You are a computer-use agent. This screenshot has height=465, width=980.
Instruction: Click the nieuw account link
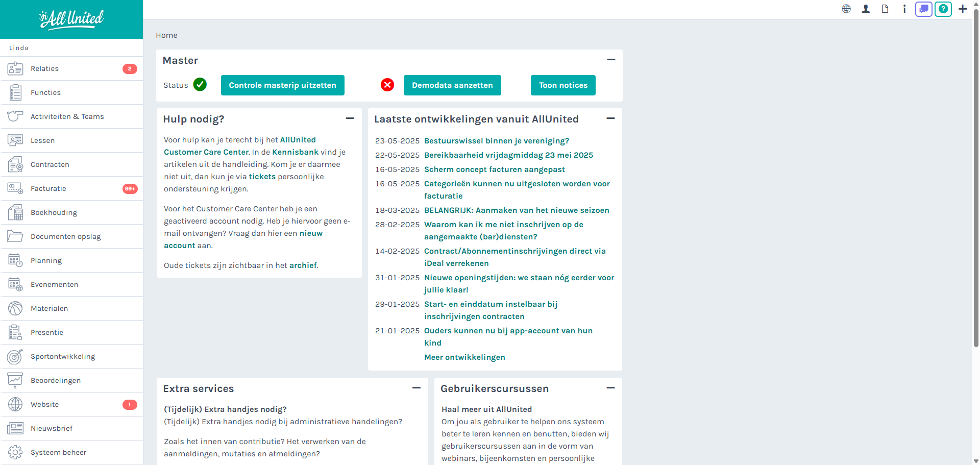311,233
